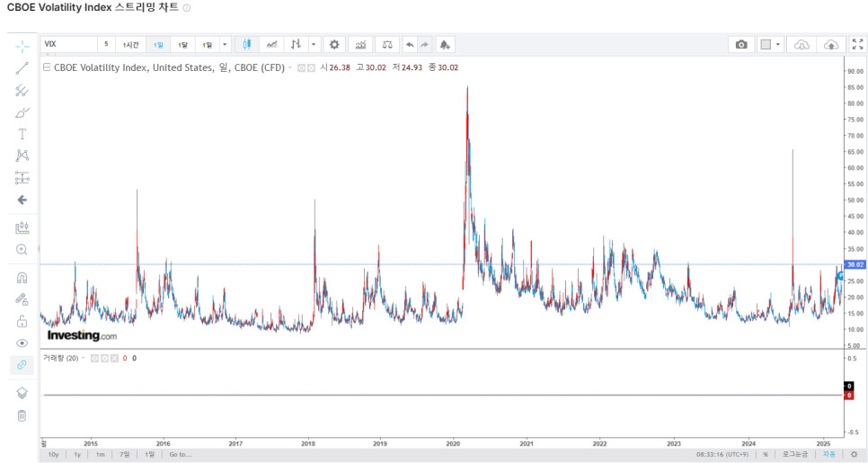Viewport: 868px width, 463px height.
Task: Remove drawings with the trash icon
Action: pos(22,415)
